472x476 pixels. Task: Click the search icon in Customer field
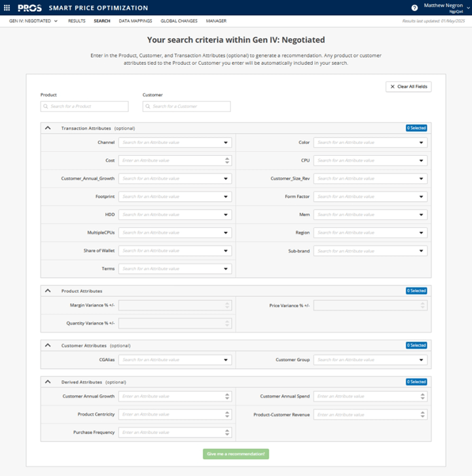(x=147, y=106)
